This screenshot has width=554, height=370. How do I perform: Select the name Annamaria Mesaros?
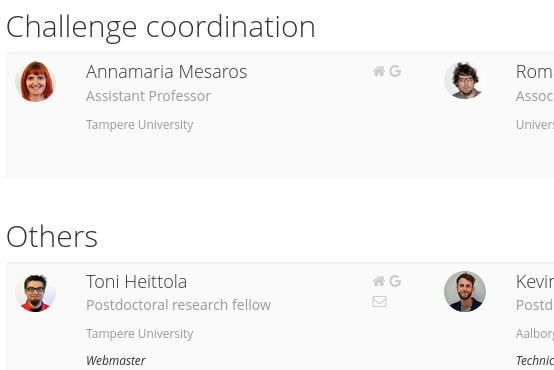tap(166, 72)
